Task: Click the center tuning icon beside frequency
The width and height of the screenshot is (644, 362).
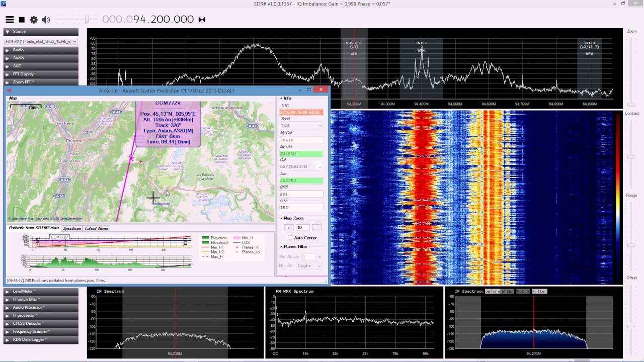Action: (202, 20)
